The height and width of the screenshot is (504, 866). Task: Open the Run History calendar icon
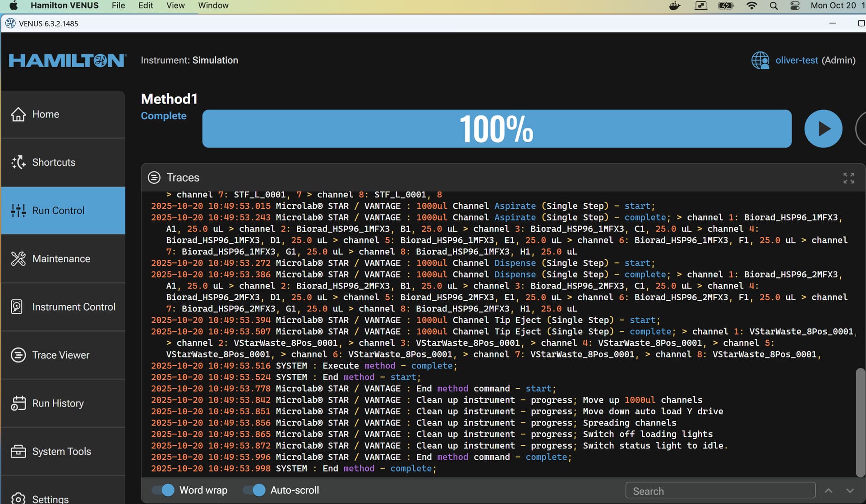18,403
